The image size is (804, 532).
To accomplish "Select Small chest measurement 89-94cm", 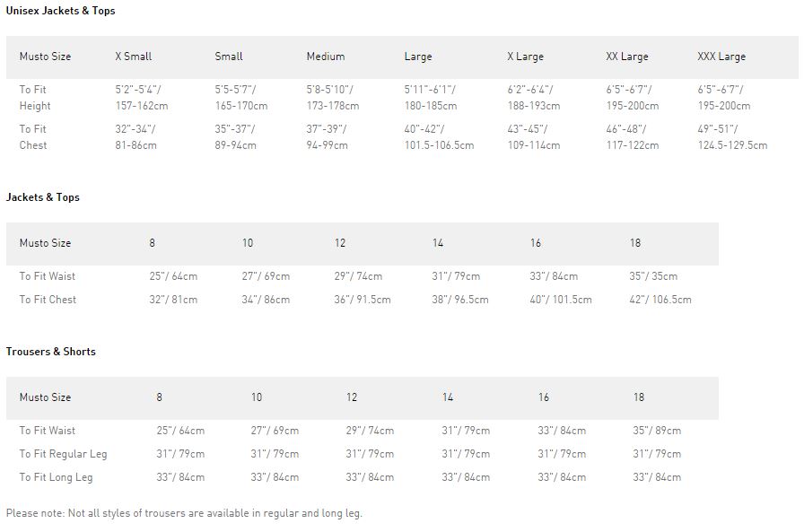I will 235,145.
